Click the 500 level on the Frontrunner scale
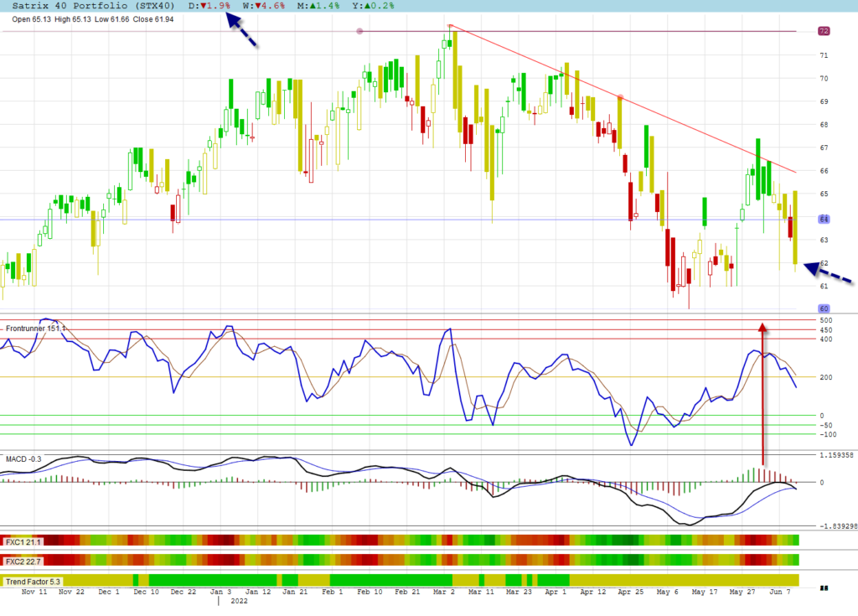The image size is (858, 616). tap(825, 320)
